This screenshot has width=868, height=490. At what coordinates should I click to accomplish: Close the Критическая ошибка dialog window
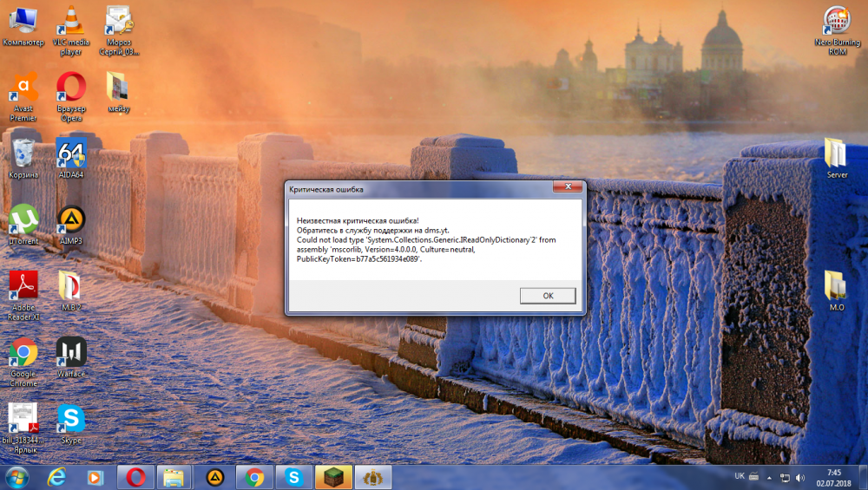click(x=567, y=188)
